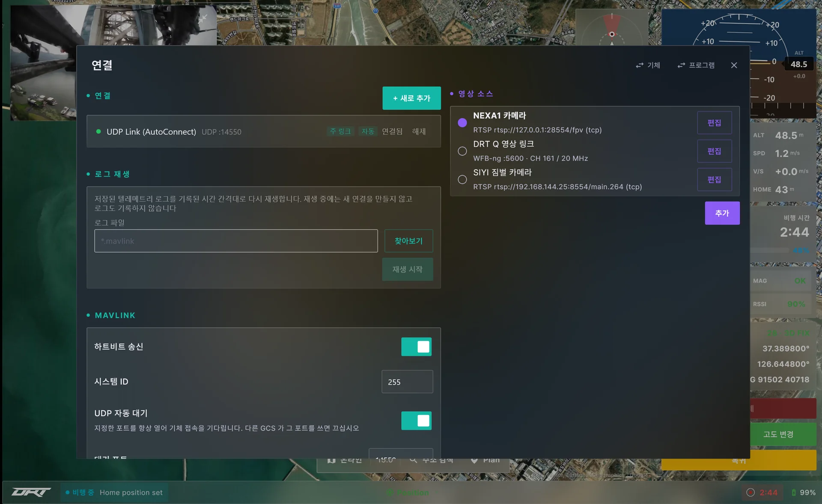This screenshot has height=504, width=822.
Task: Click the battery icon showing 99%
Action: 793,492
